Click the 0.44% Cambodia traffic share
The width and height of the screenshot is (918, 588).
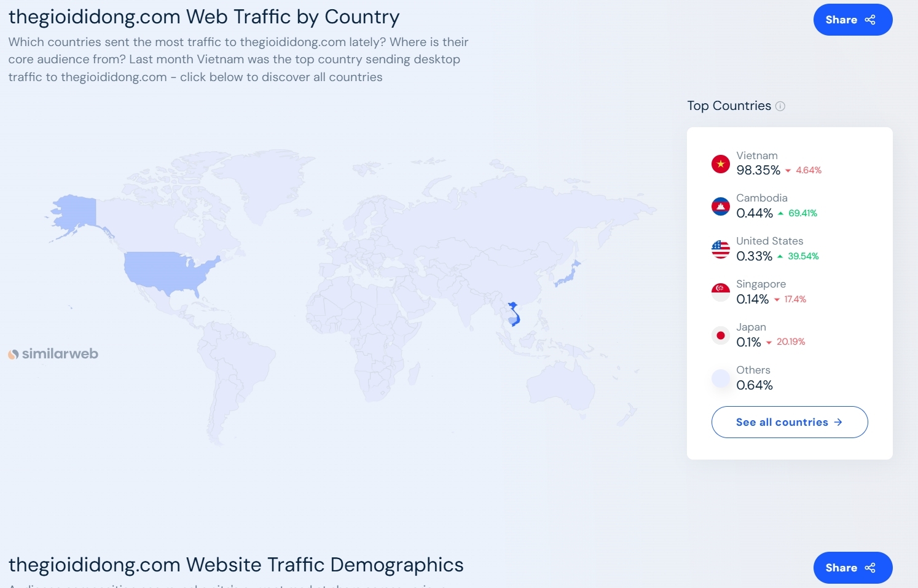tap(755, 213)
